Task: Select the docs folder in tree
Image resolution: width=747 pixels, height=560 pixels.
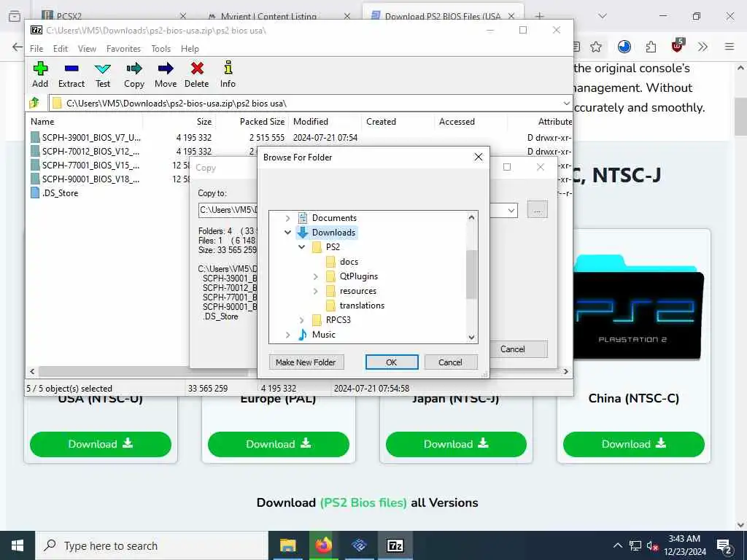Action: [x=349, y=262]
